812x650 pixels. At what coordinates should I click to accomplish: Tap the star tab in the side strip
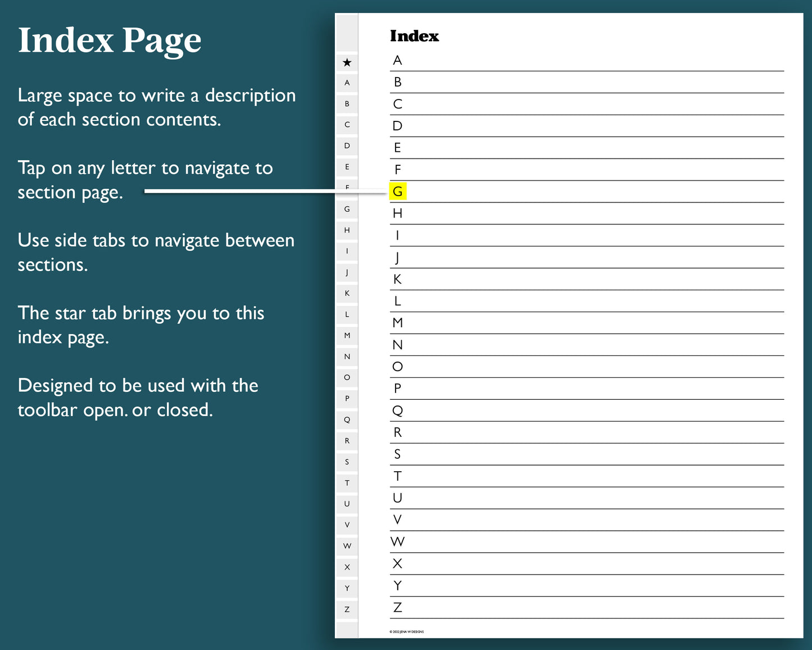[347, 62]
